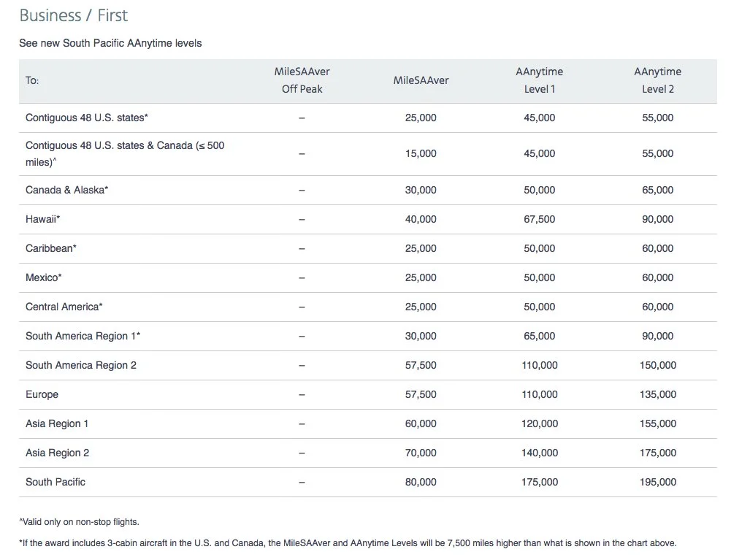Viewport: 750px width, 560px height.
Task: Click the 15,000 MileSAAver value
Action: [421, 153]
